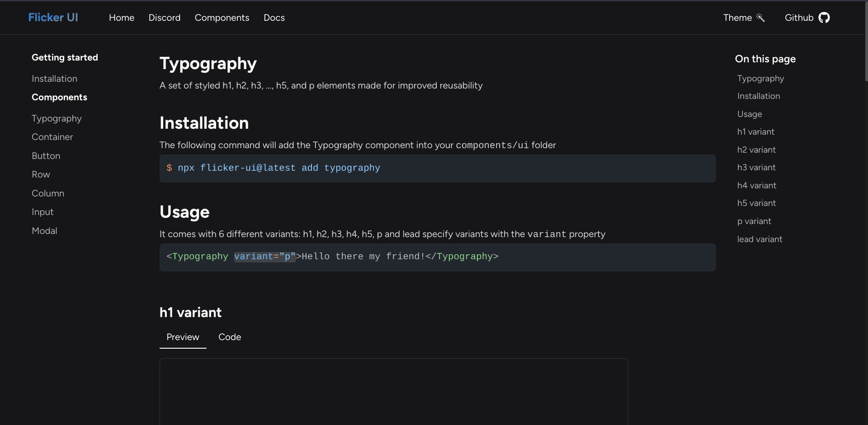Open the Container component page
This screenshot has width=868, height=425.
pos(52,137)
